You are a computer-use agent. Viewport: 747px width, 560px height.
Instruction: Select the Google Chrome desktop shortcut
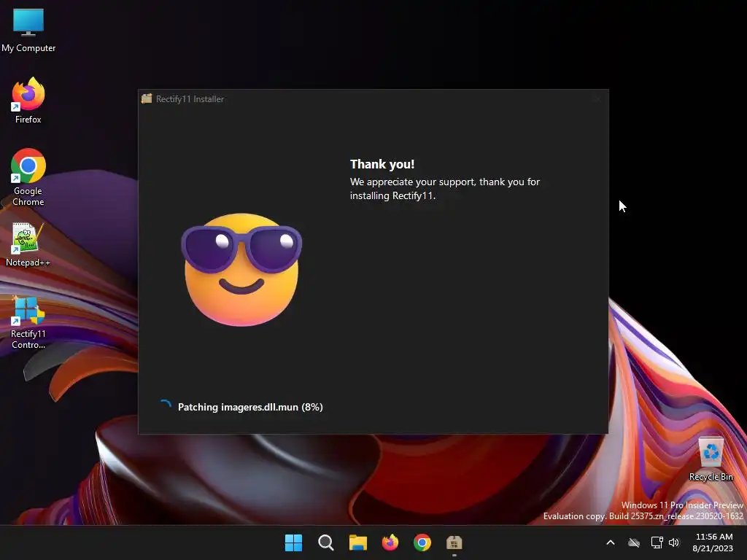pos(28,177)
